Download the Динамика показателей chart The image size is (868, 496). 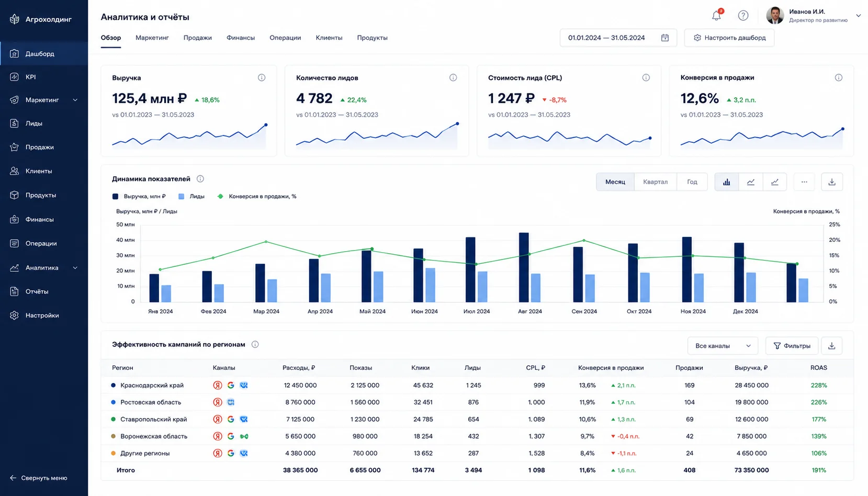tap(832, 182)
